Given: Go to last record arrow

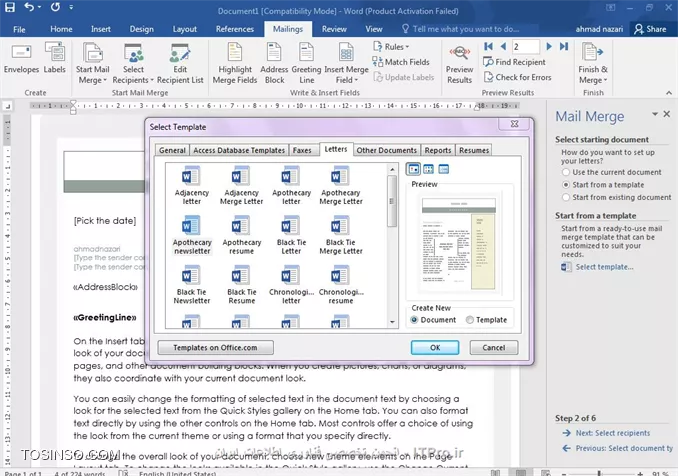Looking at the screenshot, I should coord(564,46).
